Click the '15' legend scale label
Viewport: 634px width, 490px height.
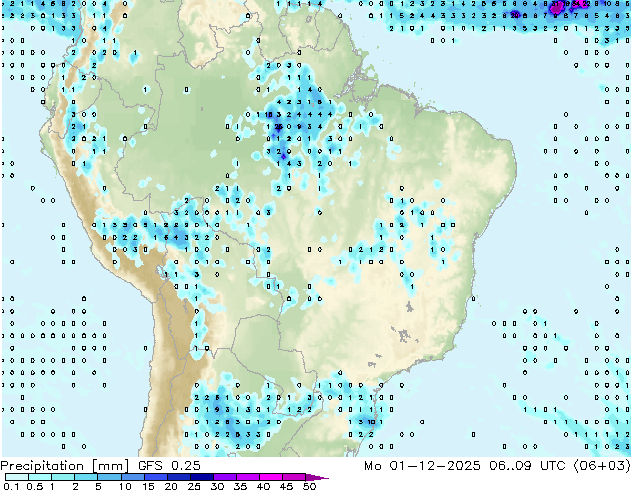pyautogui.click(x=148, y=486)
